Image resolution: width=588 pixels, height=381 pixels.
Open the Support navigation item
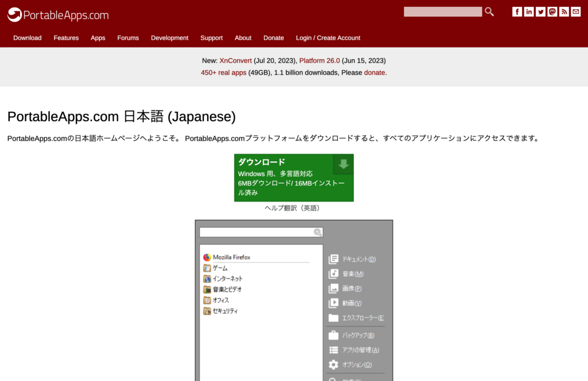pos(211,38)
